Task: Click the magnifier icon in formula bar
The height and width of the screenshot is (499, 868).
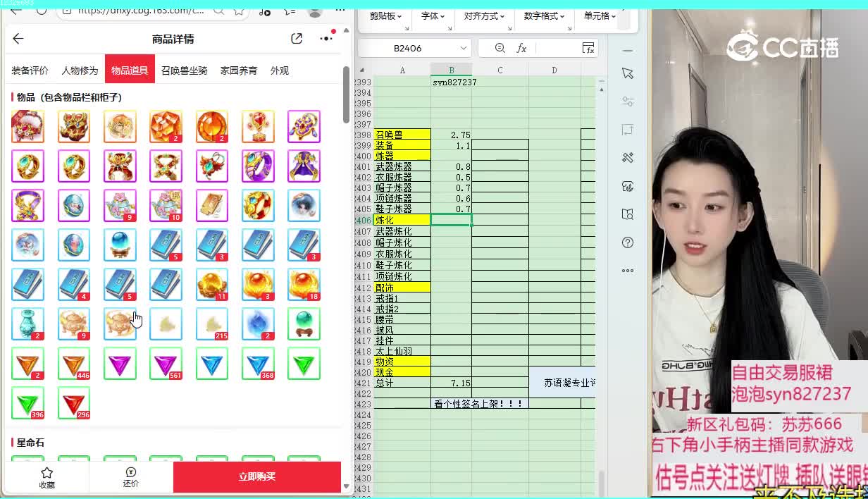Action: [x=500, y=48]
